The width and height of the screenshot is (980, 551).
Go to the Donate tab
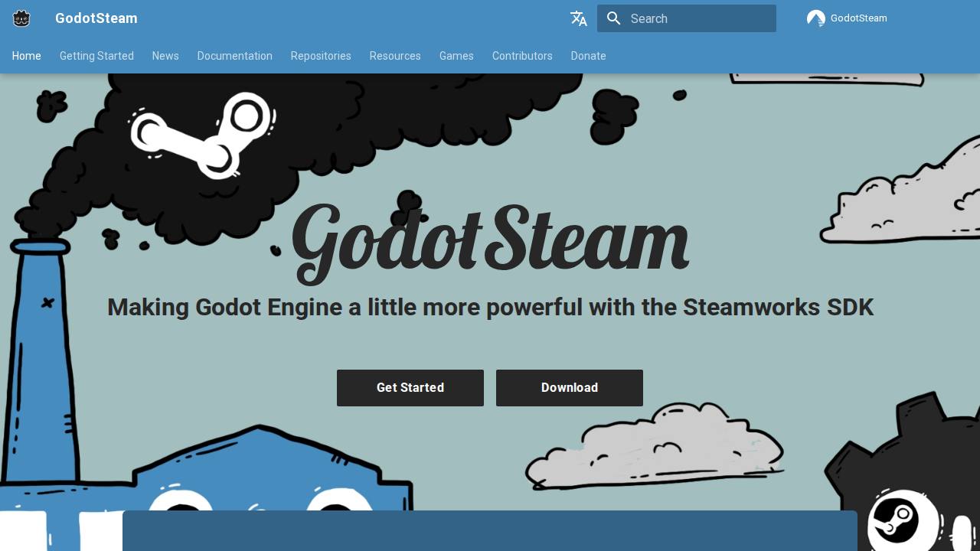point(588,56)
